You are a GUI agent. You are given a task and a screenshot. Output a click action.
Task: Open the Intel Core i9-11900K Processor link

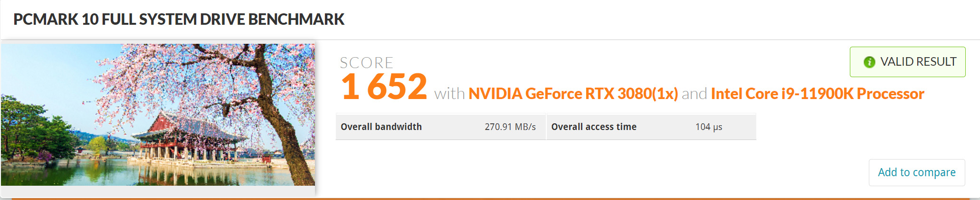pyautogui.click(x=817, y=94)
